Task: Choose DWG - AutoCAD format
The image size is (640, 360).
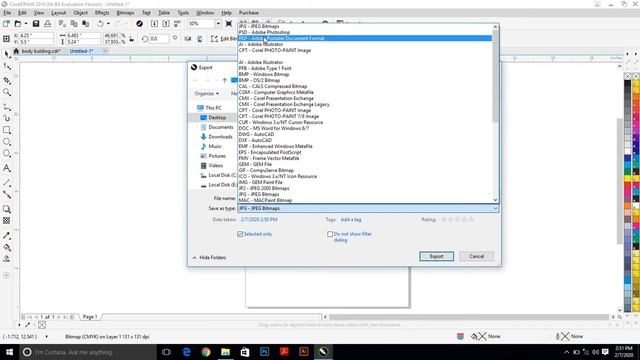Action: pos(365,134)
